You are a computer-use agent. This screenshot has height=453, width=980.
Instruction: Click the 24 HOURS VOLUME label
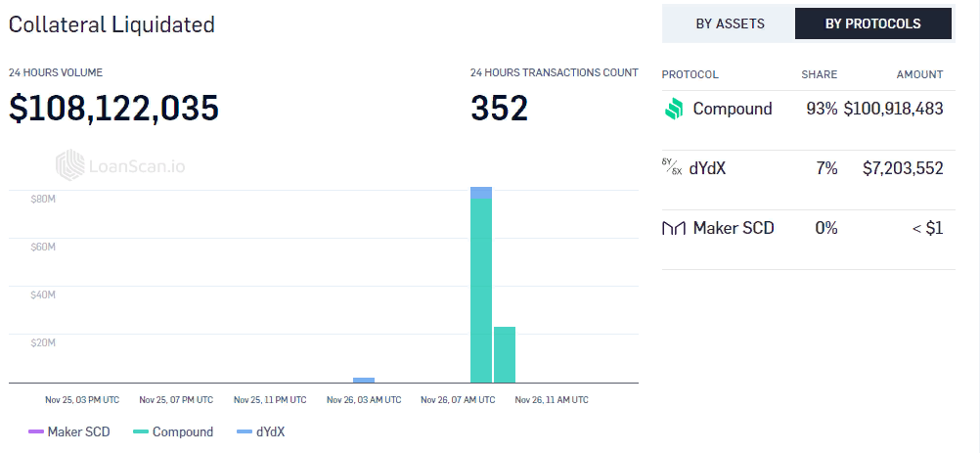56,72
